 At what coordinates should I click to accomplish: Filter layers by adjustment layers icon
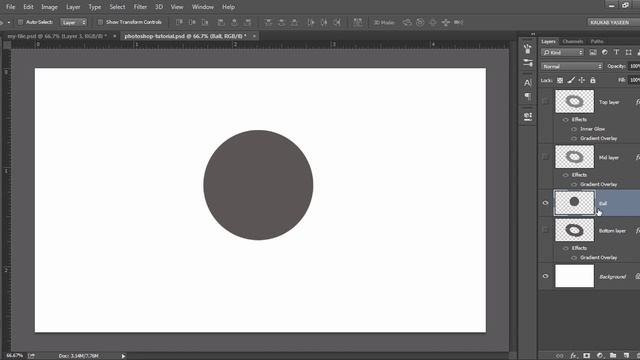tap(604, 52)
